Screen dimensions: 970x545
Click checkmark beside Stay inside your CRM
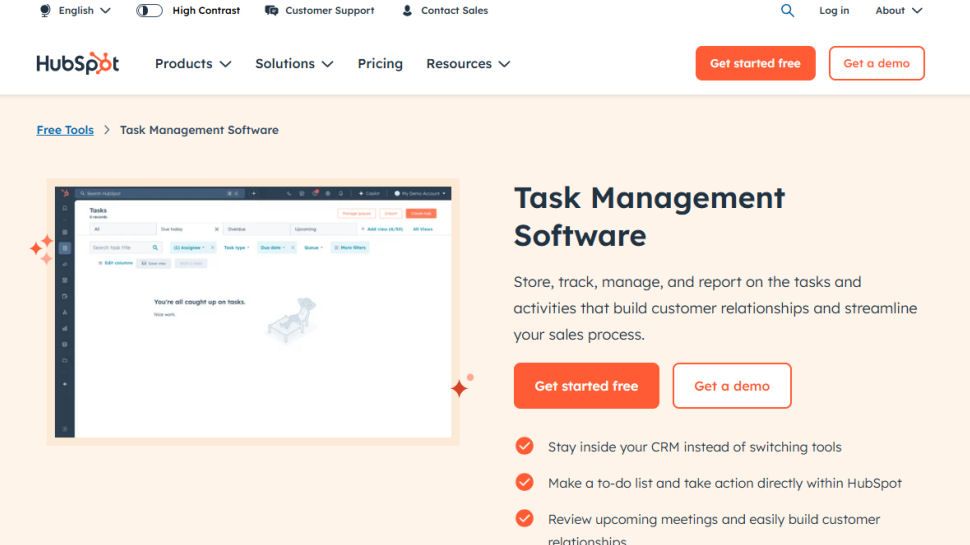(x=525, y=446)
